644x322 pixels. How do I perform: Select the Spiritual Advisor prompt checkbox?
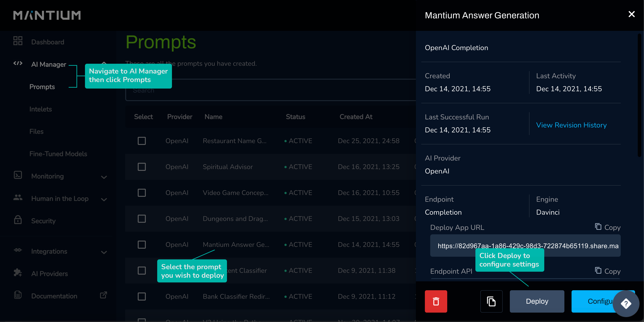[142, 167]
